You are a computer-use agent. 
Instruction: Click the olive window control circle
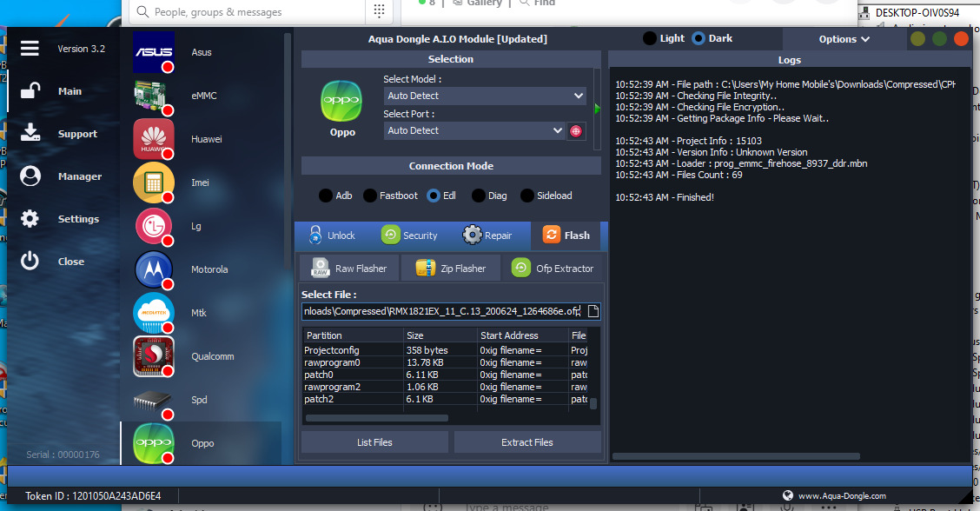click(x=917, y=39)
